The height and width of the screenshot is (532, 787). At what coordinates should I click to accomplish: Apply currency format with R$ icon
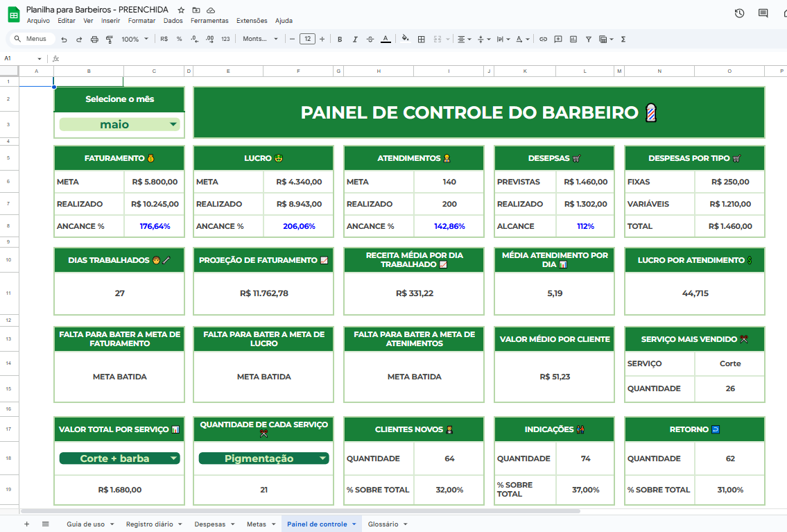[x=164, y=40]
